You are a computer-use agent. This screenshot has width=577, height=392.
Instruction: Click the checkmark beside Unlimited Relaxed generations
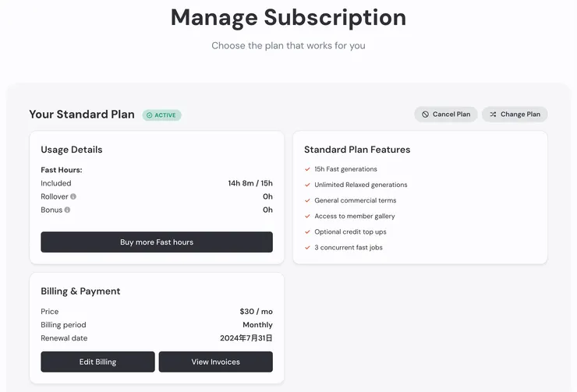pyautogui.click(x=307, y=185)
